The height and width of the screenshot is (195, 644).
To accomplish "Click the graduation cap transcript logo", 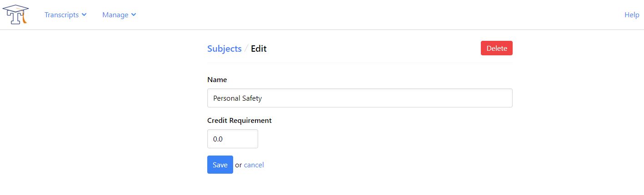I will click(15, 15).
